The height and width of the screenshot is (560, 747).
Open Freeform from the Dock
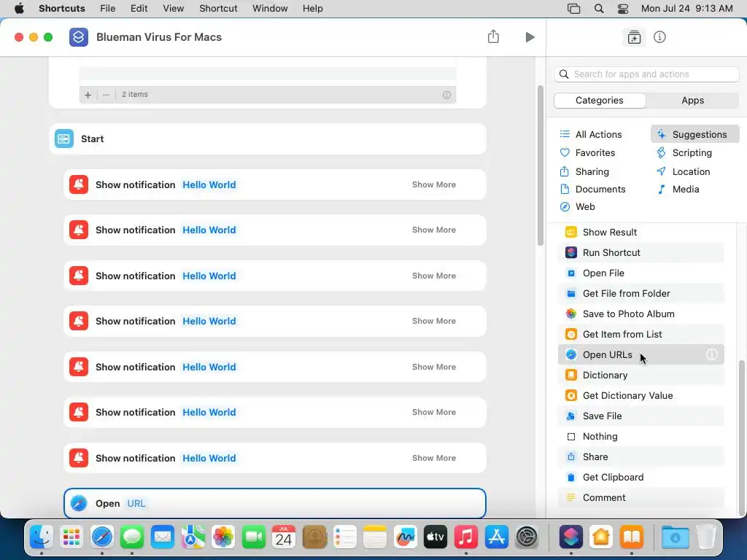coord(406,537)
